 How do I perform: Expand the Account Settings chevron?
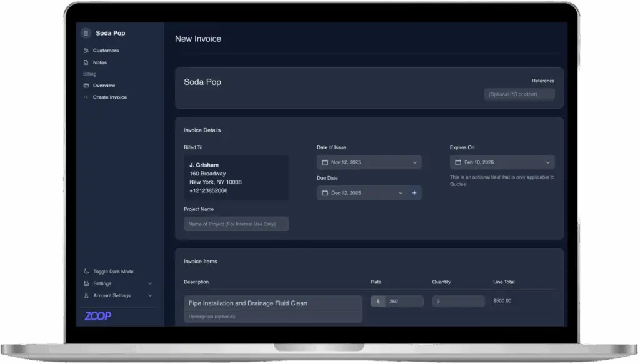[x=150, y=295]
